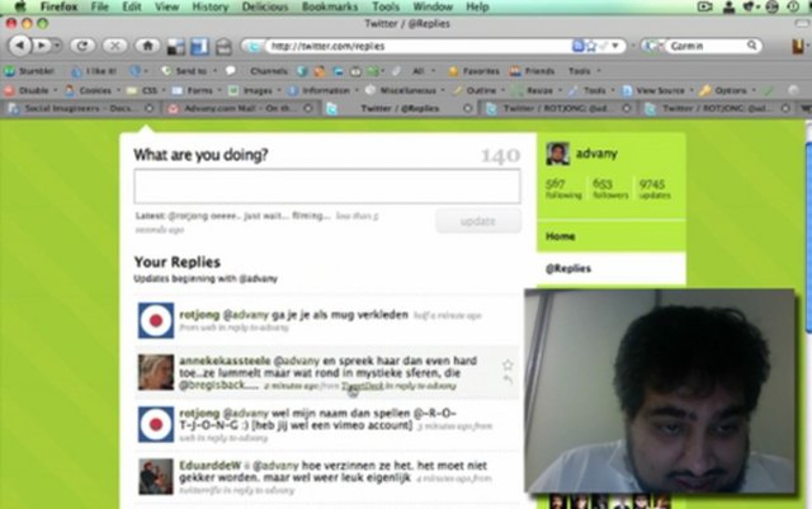Click the Twitter site icon beside the URL
812x509 pixels.
pos(253,46)
